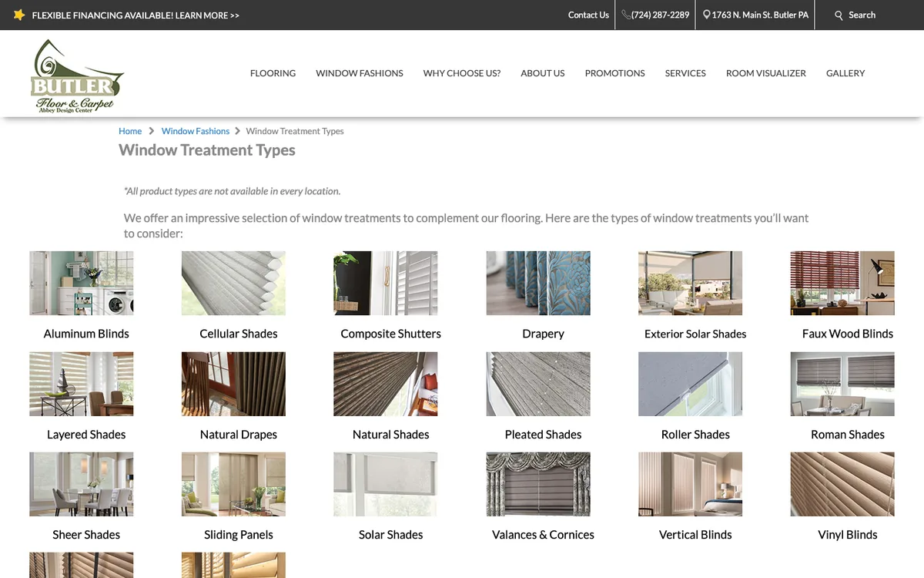
Task: Click the (724) 287-2289 phone number
Action: [x=660, y=15]
